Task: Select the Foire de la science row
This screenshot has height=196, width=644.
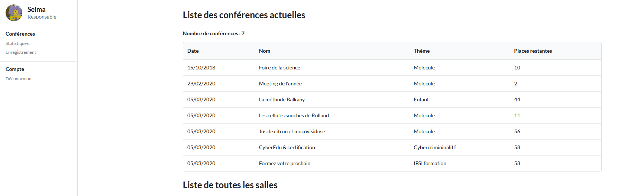Action: coord(392,68)
